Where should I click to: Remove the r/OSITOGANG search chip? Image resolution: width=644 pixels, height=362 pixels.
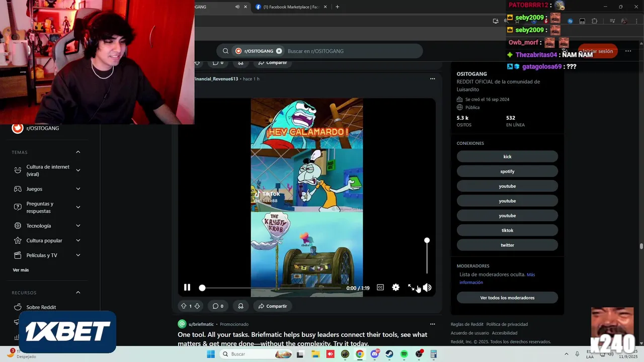click(279, 51)
